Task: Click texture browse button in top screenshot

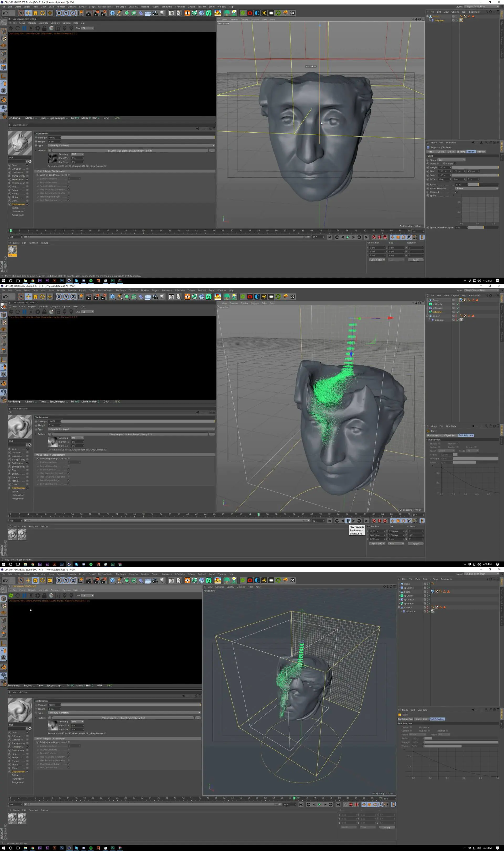Action: (212, 151)
